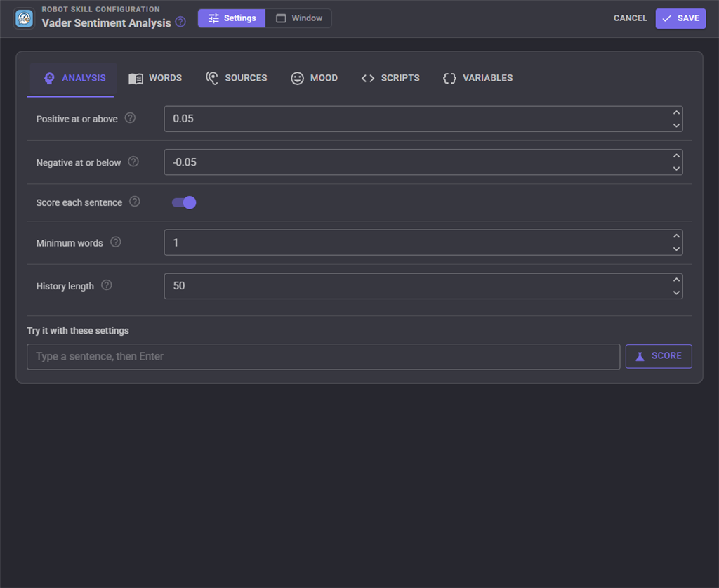Screen dimensions: 719x588
Task: Show help for Minimum words
Action: 116,242
